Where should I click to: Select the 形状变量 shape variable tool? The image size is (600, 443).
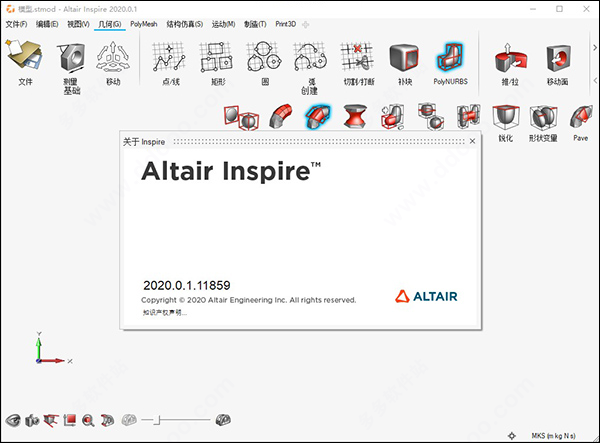543,118
